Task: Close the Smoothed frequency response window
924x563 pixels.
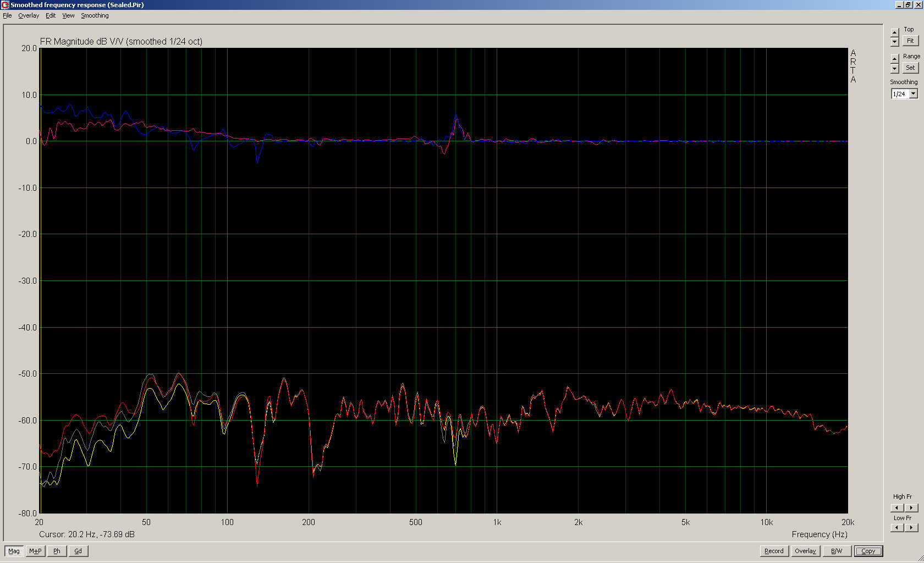Action: pyautogui.click(x=918, y=4)
